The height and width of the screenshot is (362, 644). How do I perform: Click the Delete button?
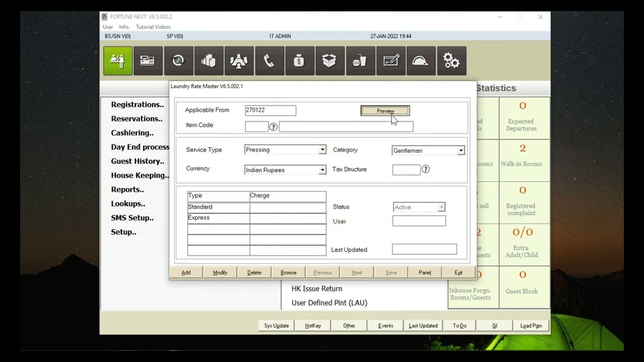[255, 273]
